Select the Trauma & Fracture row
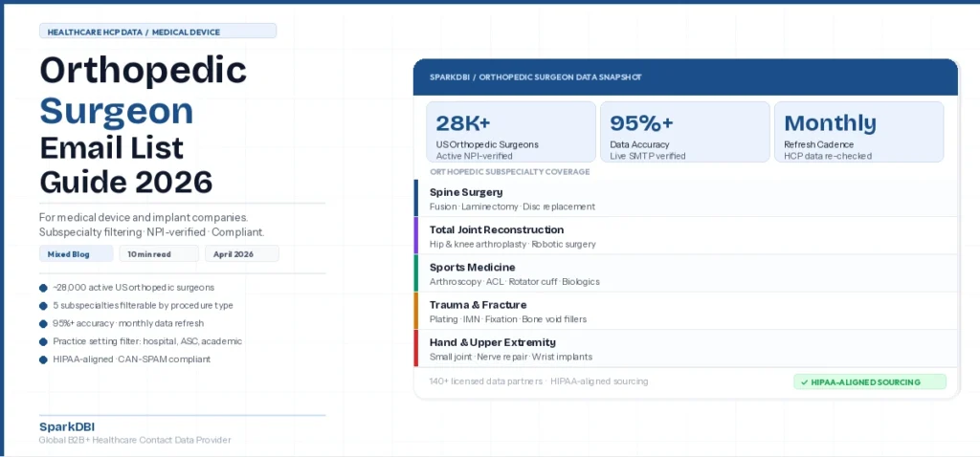This screenshot has height=457, width=980. pyautogui.click(x=685, y=311)
